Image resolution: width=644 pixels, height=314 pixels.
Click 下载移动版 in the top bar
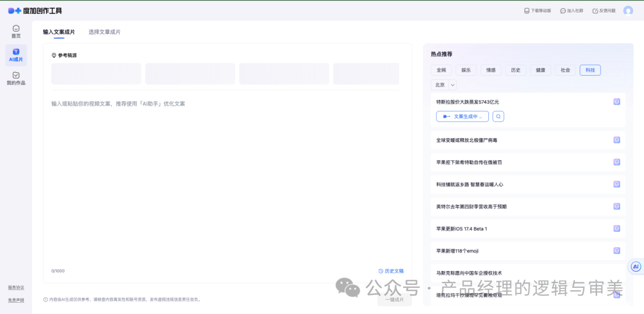pyautogui.click(x=538, y=11)
